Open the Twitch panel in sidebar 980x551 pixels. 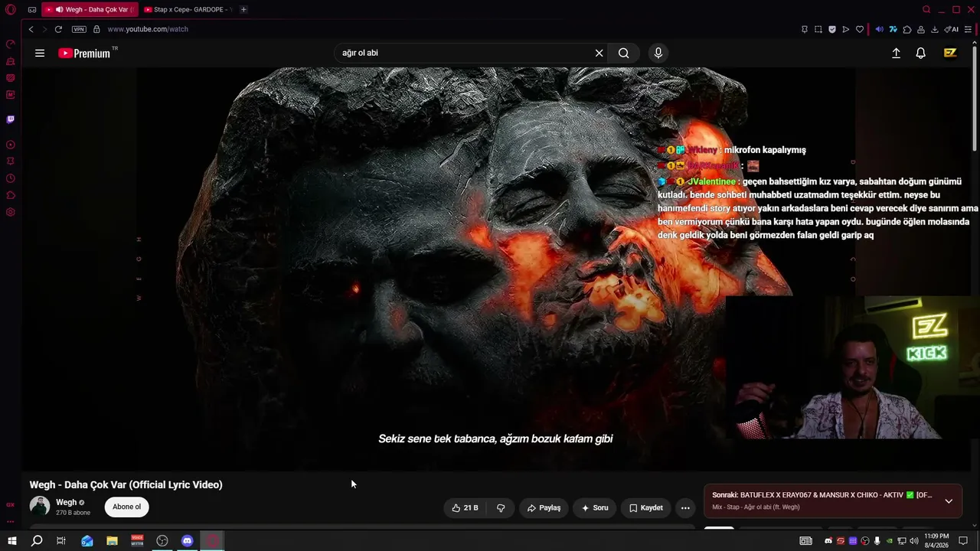(x=11, y=119)
